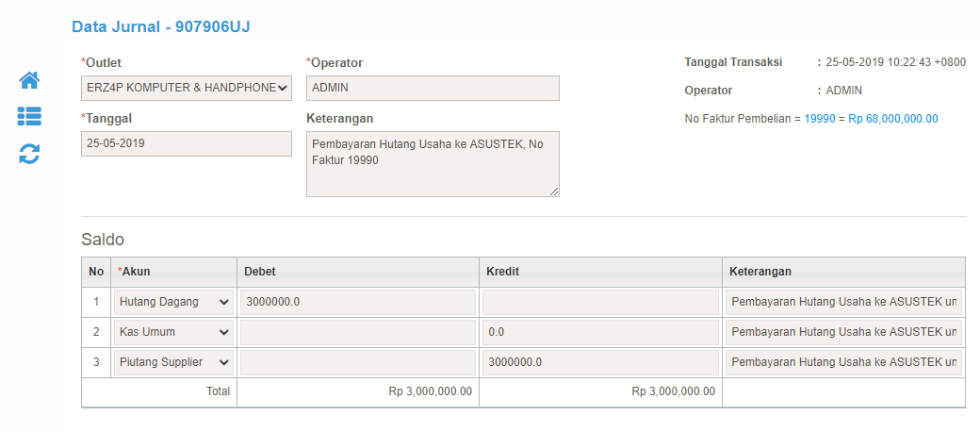Screen dimensions: 980x432
Task: Expand the Kas Umum account dropdown
Action: (173, 333)
